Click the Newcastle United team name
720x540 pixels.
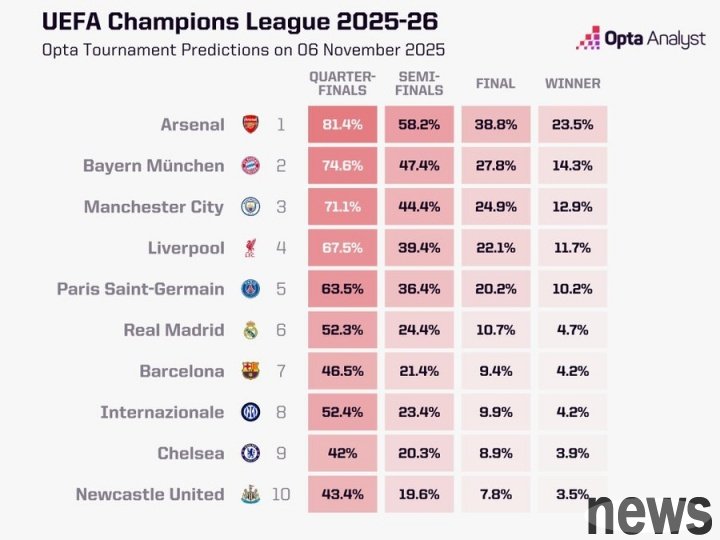tap(150, 494)
